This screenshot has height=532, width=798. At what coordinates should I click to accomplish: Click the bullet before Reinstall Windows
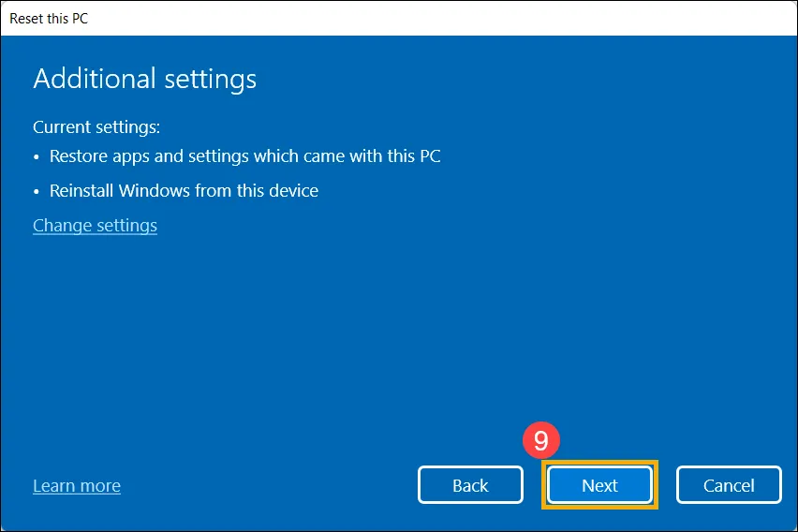pos(37,192)
